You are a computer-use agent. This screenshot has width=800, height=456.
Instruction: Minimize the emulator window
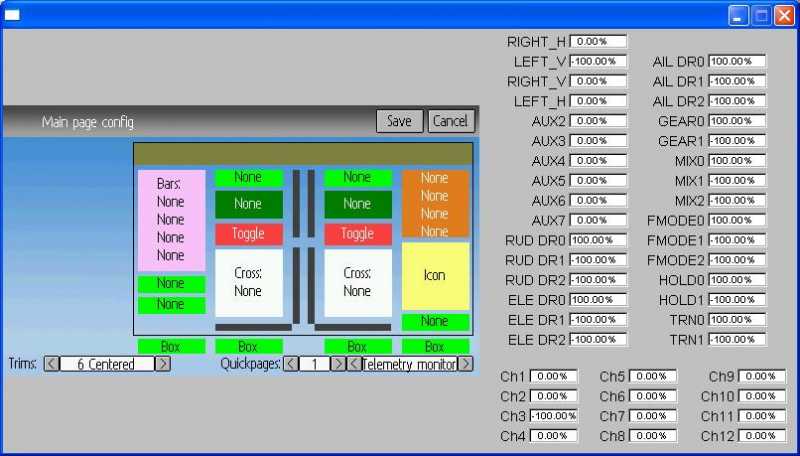click(x=738, y=15)
